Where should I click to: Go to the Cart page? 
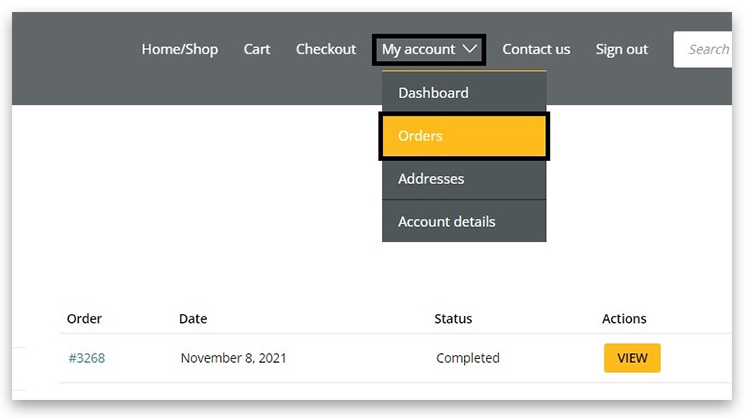(x=257, y=49)
